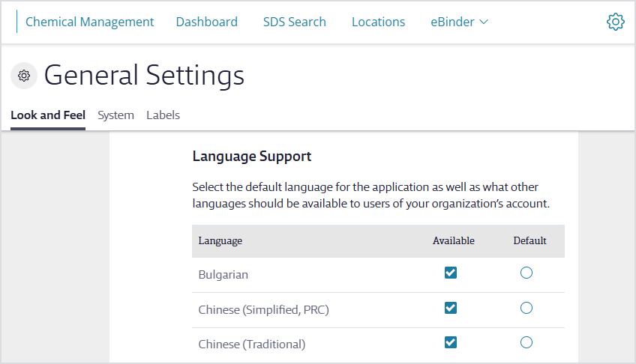Choose Chinese (Traditional) default radio
Image resolution: width=636 pixels, height=364 pixels.
(x=526, y=342)
